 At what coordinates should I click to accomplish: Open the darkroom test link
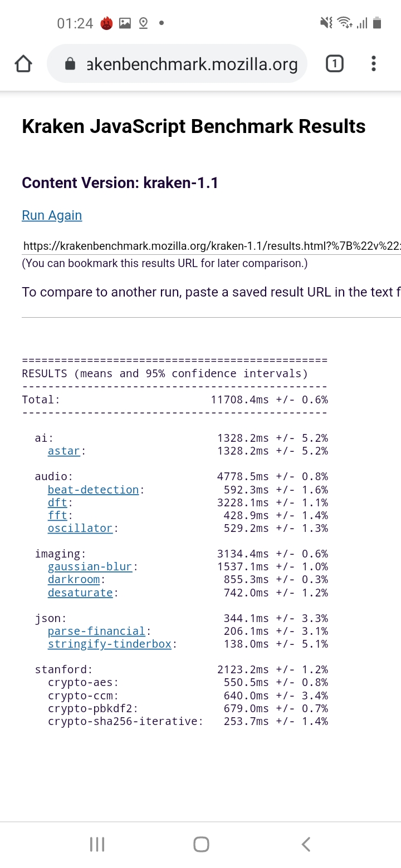coord(74,580)
